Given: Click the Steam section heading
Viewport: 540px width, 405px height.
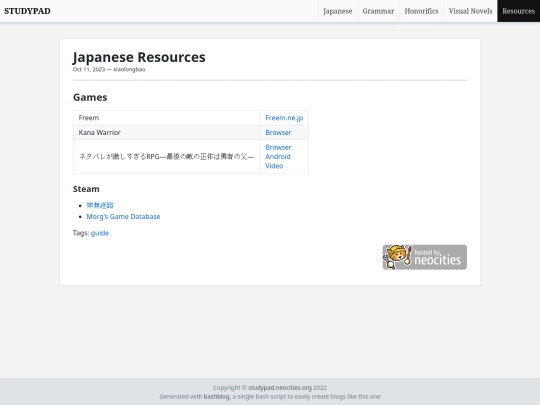Looking at the screenshot, I should [x=86, y=189].
